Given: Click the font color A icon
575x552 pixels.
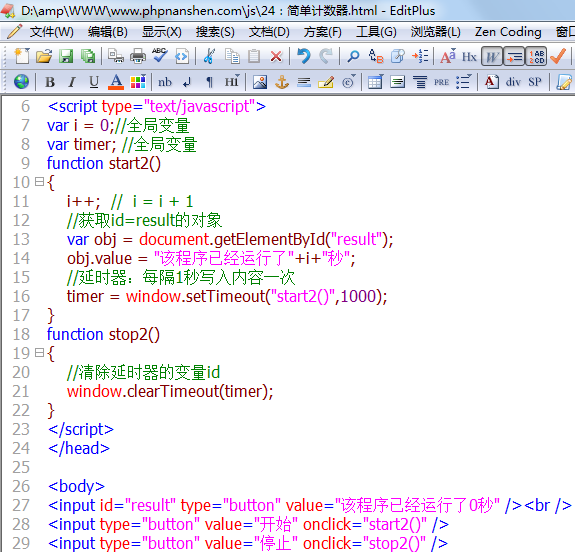Looking at the screenshot, I should pyautogui.click(x=116, y=82).
